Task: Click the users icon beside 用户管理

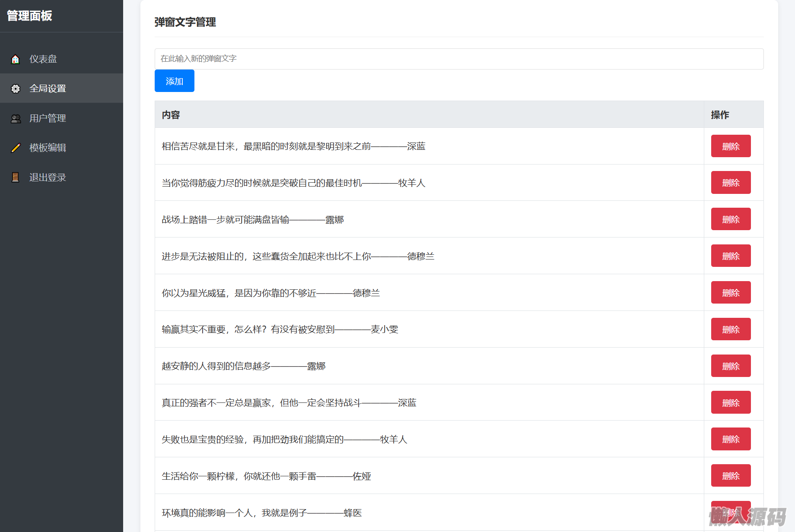Action: click(16, 118)
